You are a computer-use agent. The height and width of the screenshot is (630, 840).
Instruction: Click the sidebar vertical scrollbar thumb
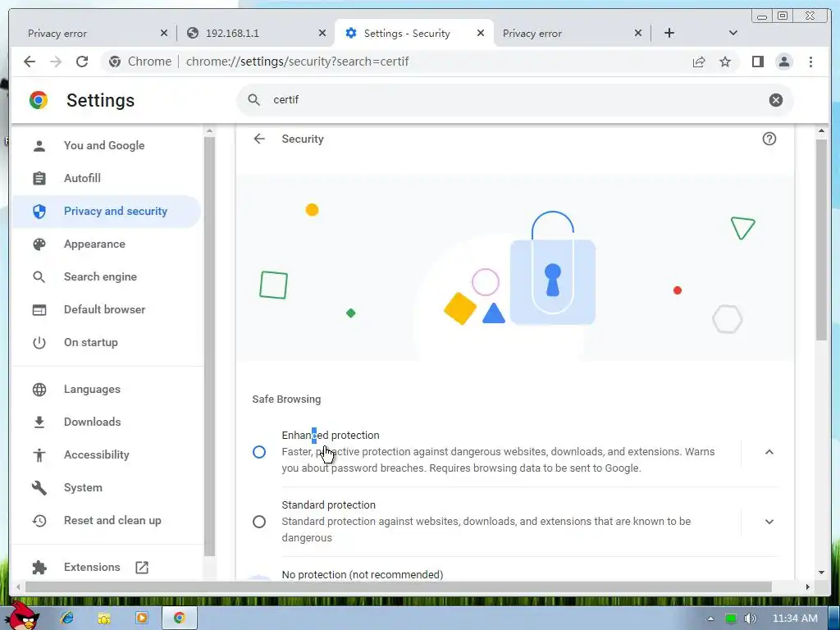[209, 347]
